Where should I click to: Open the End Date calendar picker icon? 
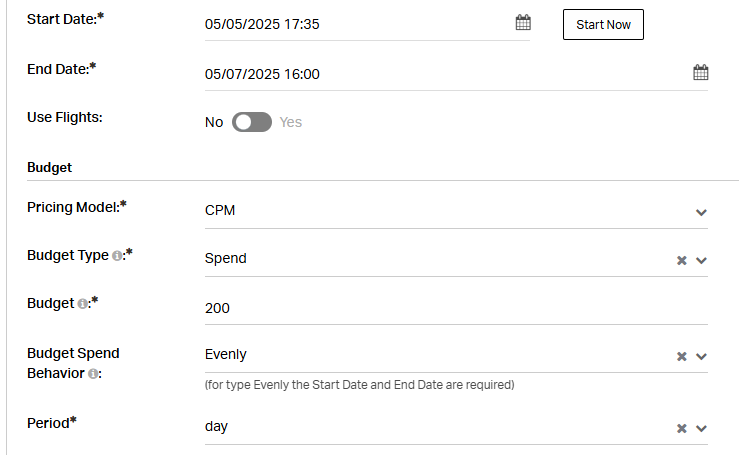point(700,72)
